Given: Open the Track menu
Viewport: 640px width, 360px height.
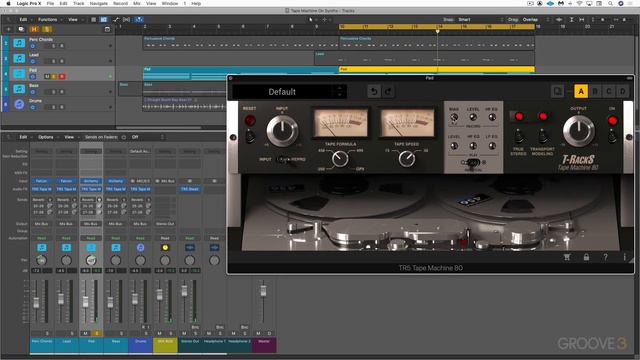Looking at the screenshot, I should tap(78, 3).
